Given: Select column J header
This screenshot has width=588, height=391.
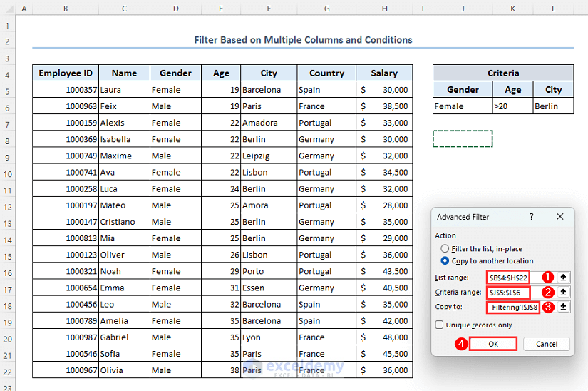Looking at the screenshot, I should 463,9.
